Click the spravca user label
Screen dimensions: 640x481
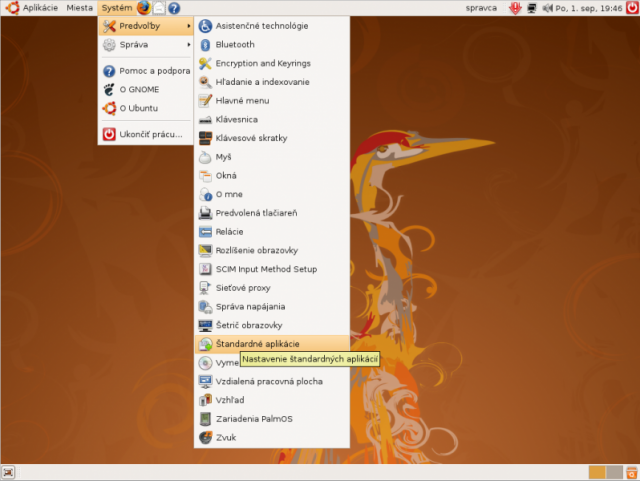click(481, 8)
